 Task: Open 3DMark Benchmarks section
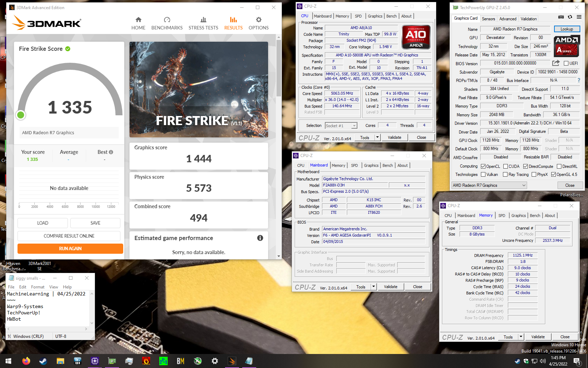click(x=167, y=23)
